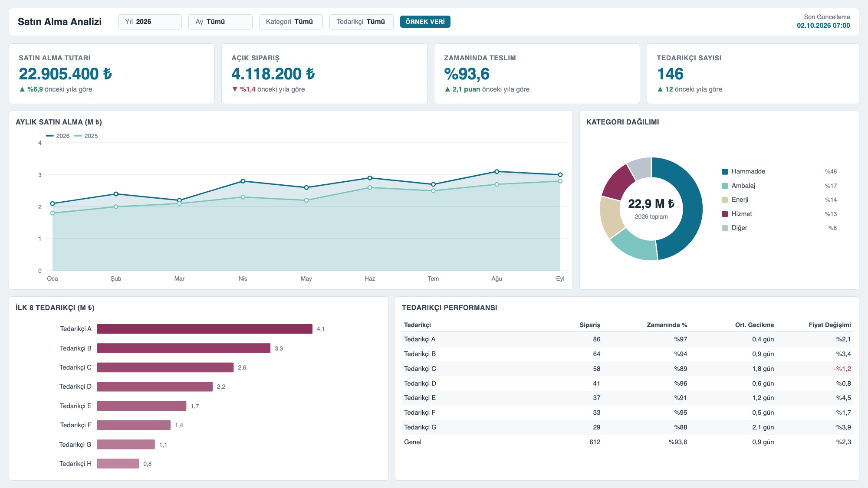Sort table by Zamanında % column header

[x=667, y=325]
